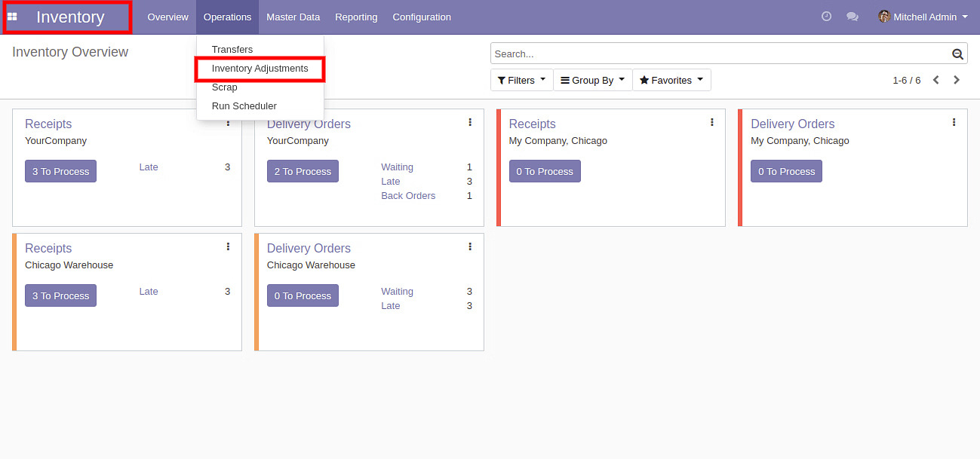980x459 pixels.
Task: Go to previous page with left arrow
Action: pyautogui.click(x=935, y=80)
